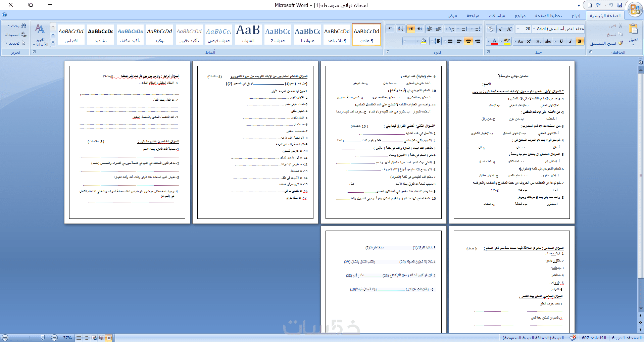Open the line spacing dropdown
The width and height of the screenshot is (644, 342).
click(x=436, y=41)
